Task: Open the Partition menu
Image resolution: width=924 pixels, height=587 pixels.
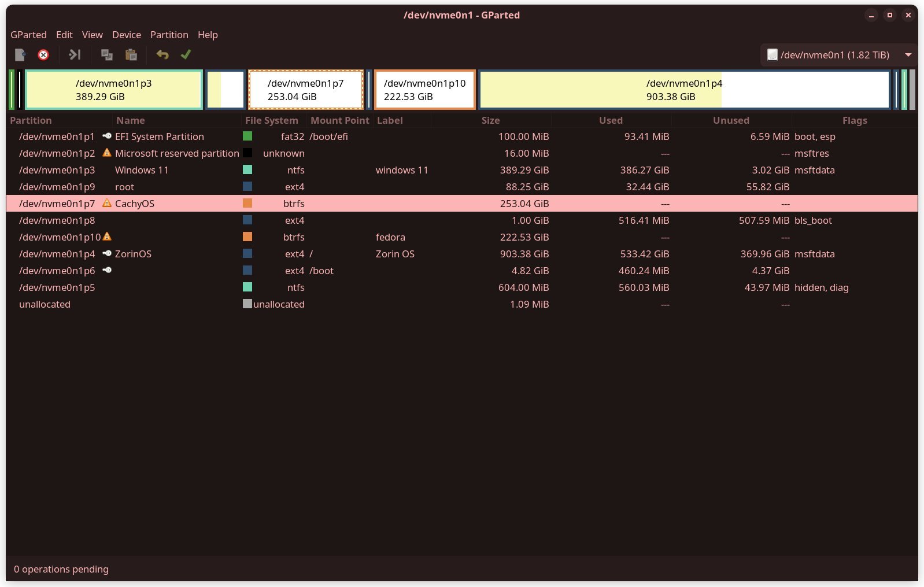Action: click(169, 35)
